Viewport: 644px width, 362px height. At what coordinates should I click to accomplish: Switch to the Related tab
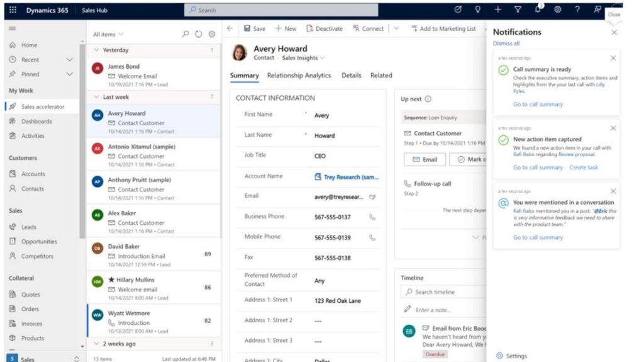pos(381,76)
